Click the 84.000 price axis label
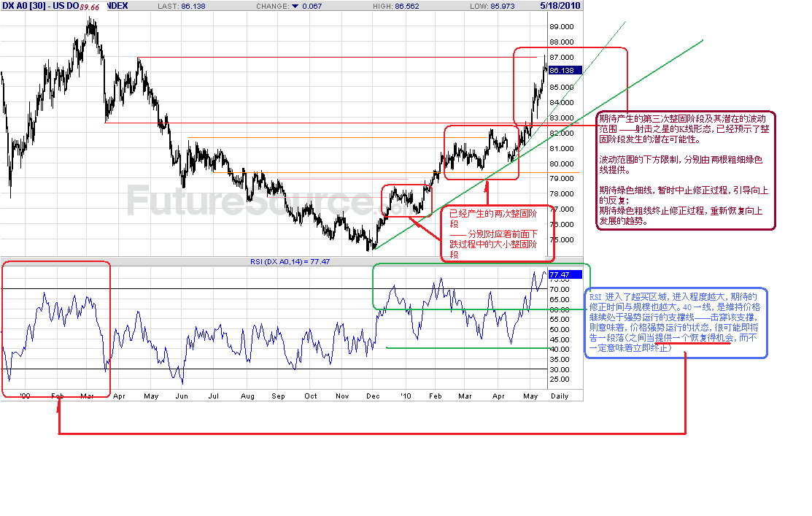This screenshot has height=516, width=812. coord(562,103)
